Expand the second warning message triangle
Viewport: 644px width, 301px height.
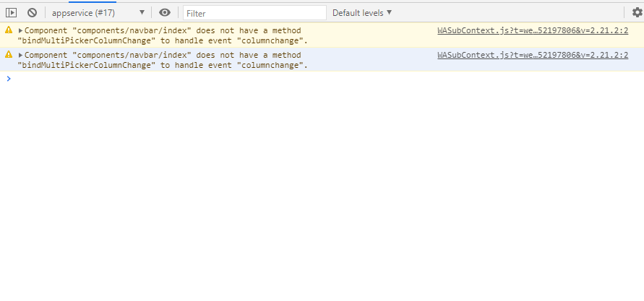click(x=20, y=55)
